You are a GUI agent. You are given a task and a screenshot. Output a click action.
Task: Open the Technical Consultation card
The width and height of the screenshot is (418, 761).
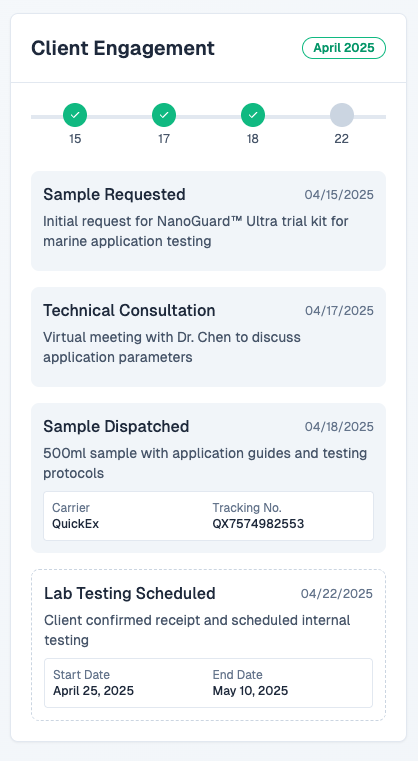point(208,337)
